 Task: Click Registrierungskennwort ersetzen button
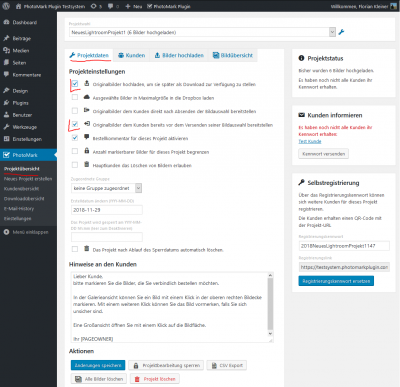[x=336, y=281]
